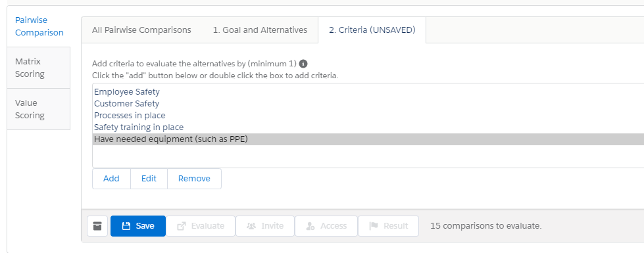Screen dimensions: 644x253
Task: Select Safety training in place item
Action: pos(368,127)
